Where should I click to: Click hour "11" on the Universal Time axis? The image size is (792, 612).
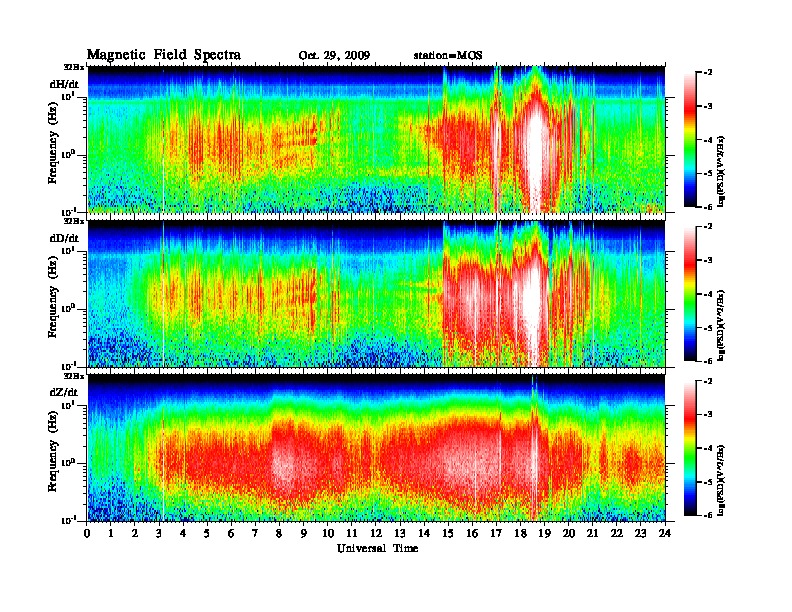point(352,534)
